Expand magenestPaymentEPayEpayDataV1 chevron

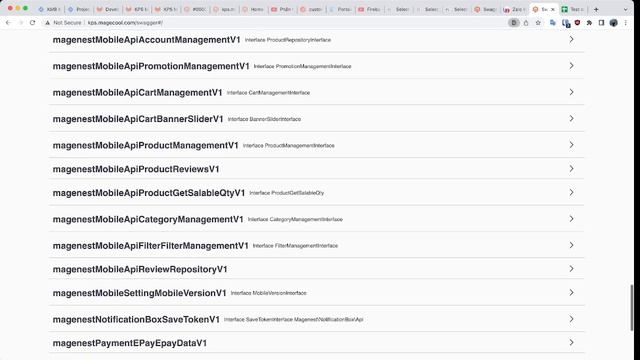[x=571, y=342]
